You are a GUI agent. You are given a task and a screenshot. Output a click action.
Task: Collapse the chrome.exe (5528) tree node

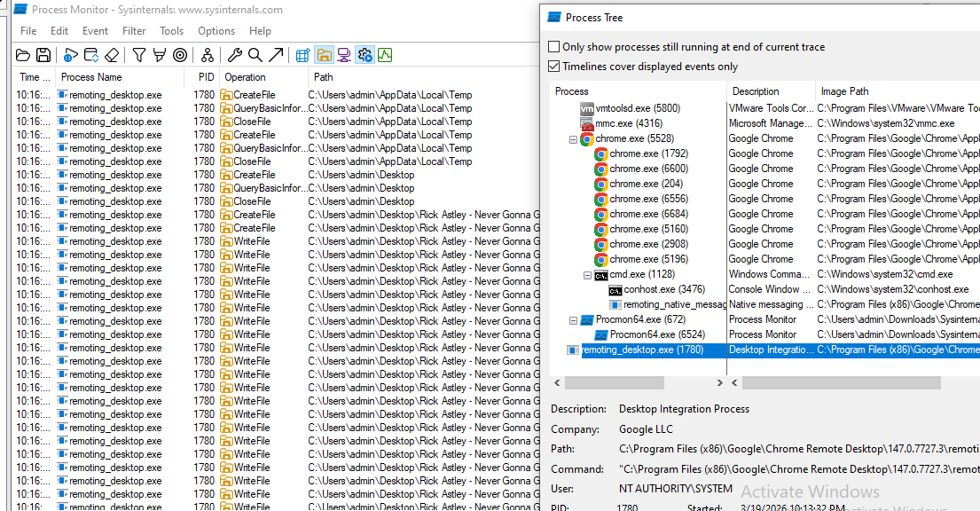[573, 139]
